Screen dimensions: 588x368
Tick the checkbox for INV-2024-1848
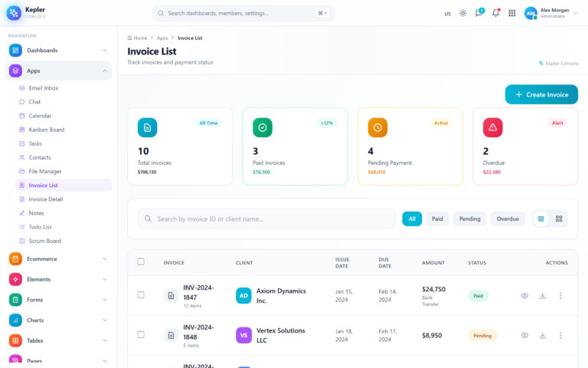(x=141, y=334)
